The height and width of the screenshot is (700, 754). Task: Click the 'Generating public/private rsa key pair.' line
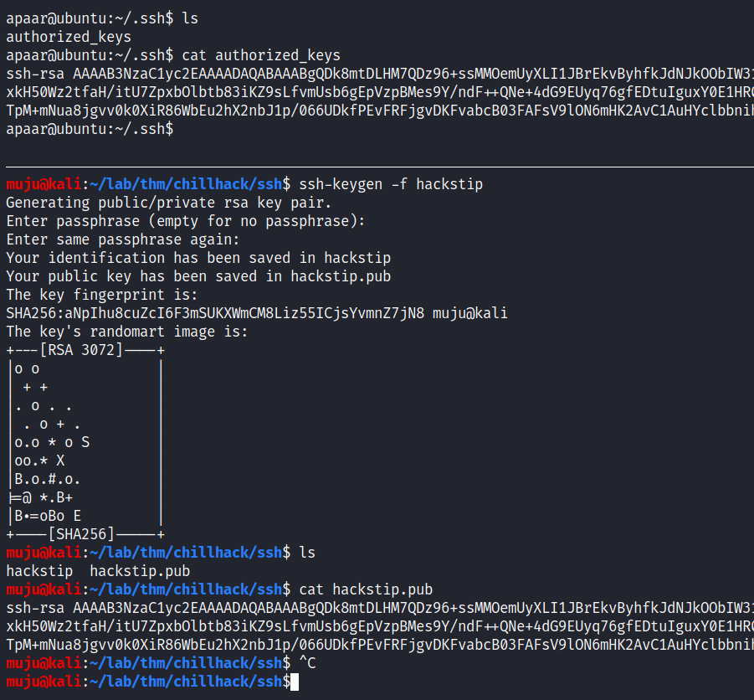point(169,203)
